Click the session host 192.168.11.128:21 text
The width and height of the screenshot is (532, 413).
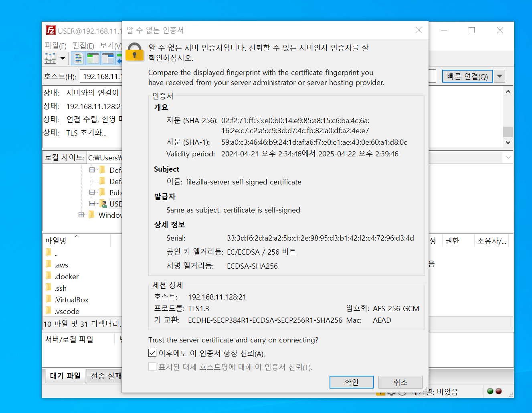point(217,297)
